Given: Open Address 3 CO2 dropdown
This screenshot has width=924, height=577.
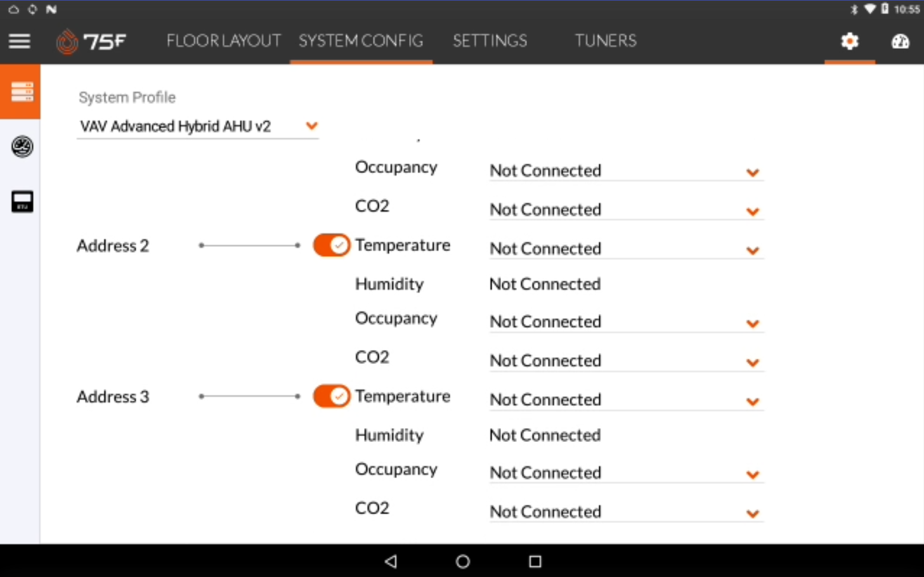Looking at the screenshot, I should 626,512.
